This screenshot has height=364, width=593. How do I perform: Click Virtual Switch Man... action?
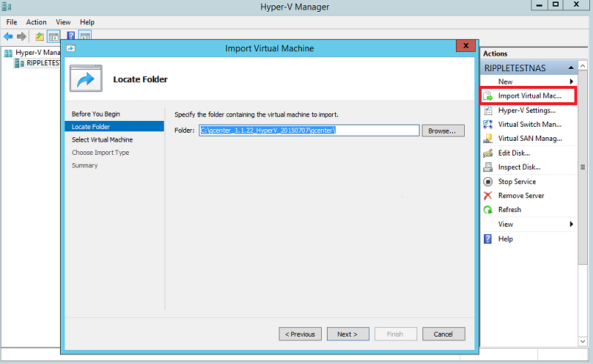tap(530, 125)
